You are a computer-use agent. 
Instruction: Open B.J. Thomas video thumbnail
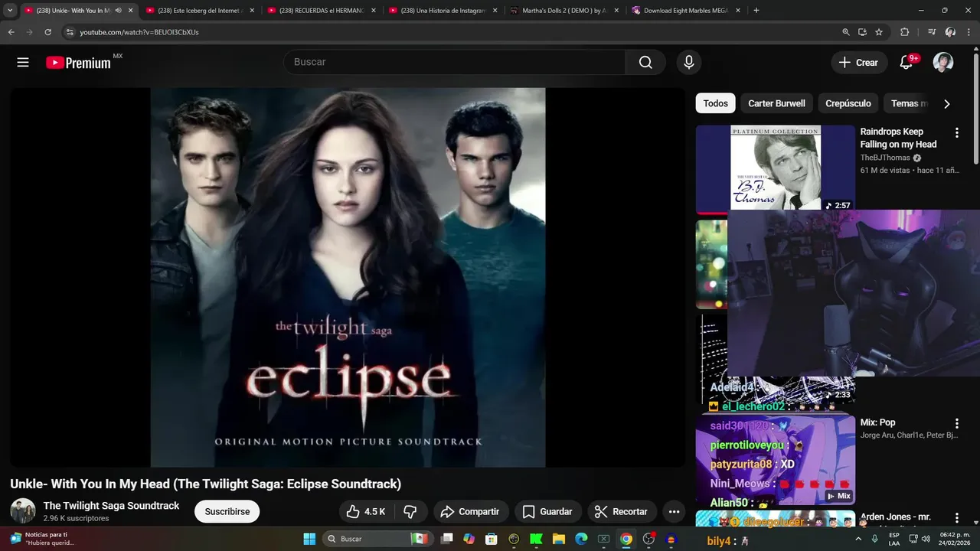click(776, 169)
